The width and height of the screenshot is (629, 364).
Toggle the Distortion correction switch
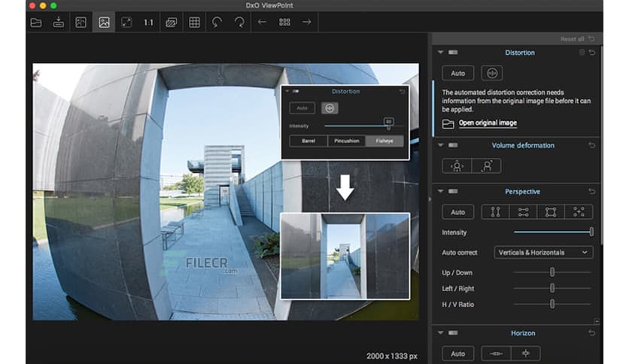coord(453,53)
